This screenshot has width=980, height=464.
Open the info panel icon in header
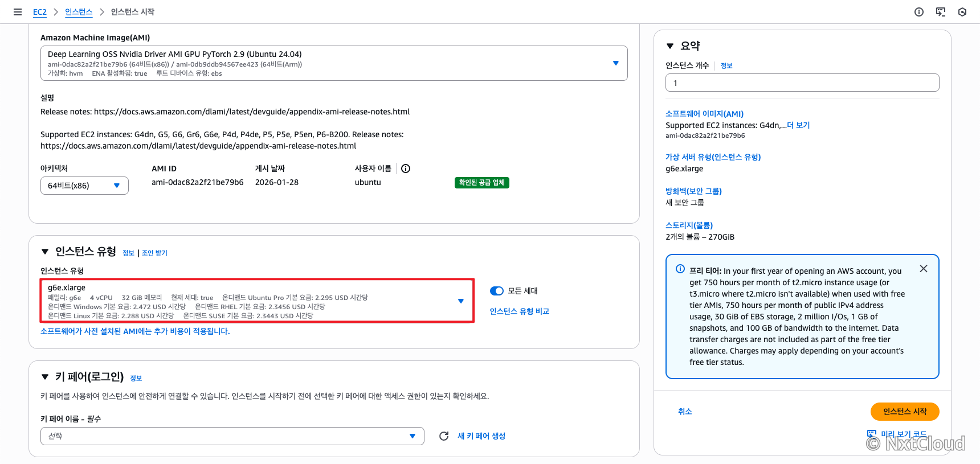point(919,12)
